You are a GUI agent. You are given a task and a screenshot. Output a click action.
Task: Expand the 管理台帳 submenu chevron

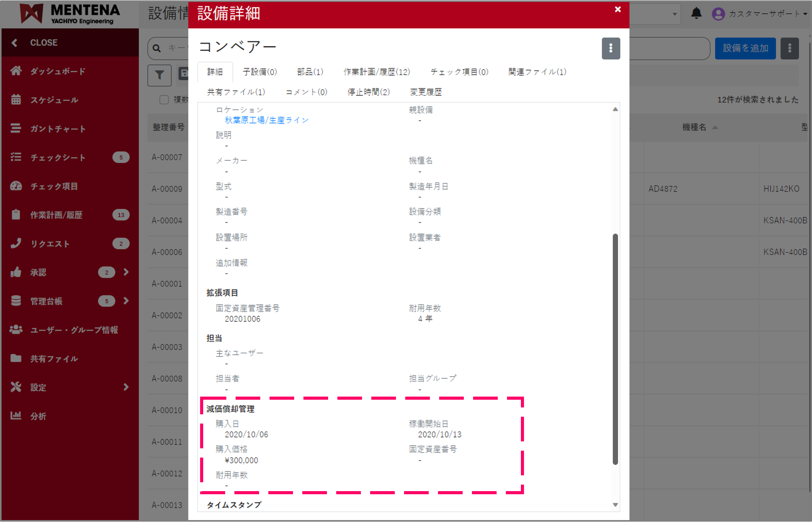pyautogui.click(x=126, y=301)
